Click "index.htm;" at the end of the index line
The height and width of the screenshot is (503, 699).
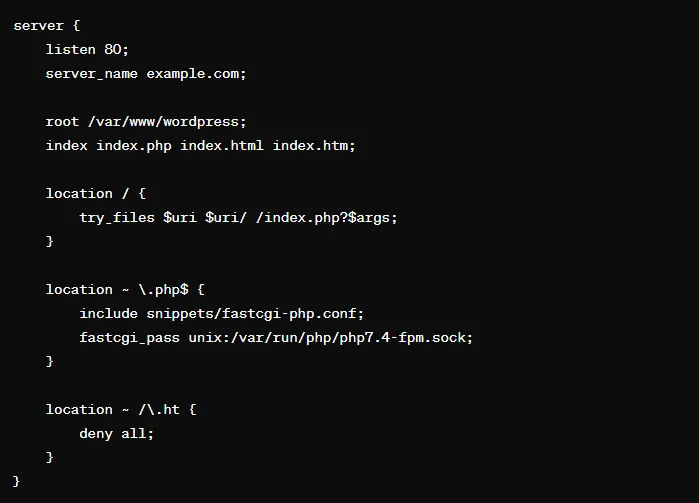point(314,145)
